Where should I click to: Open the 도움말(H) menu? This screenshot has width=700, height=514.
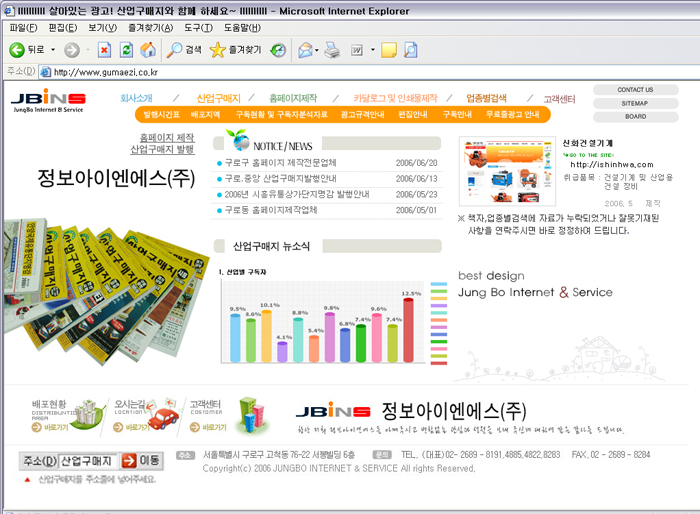tap(242, 28)
